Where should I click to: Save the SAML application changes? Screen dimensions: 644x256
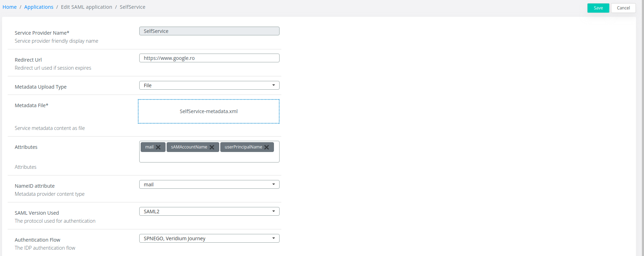point(598,8)
